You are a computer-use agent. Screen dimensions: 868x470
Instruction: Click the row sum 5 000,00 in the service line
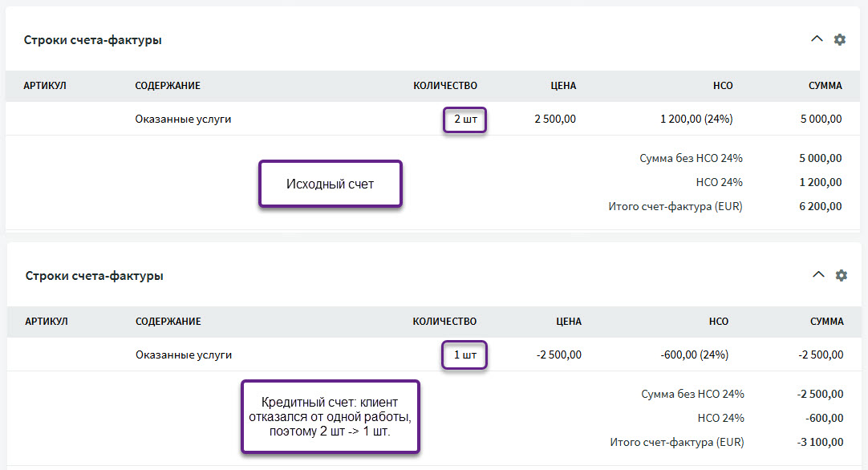pyautogui.click(x=821, y=120)
